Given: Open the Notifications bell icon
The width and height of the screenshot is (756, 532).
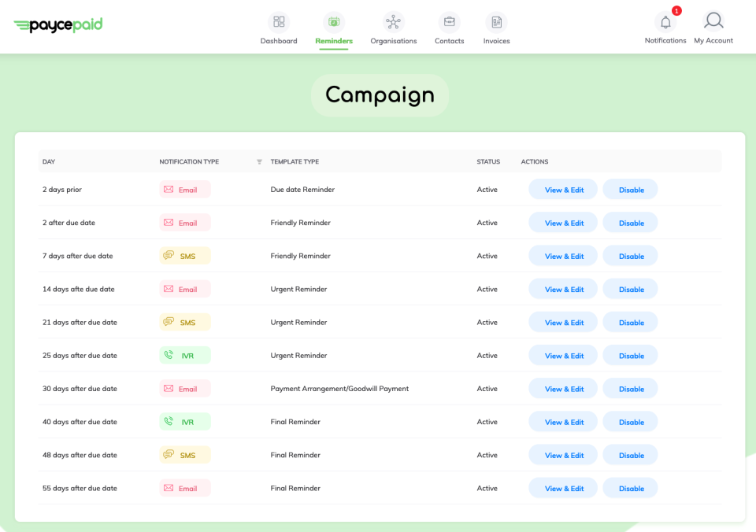Looking at the screenshot, I should point(665,22).
